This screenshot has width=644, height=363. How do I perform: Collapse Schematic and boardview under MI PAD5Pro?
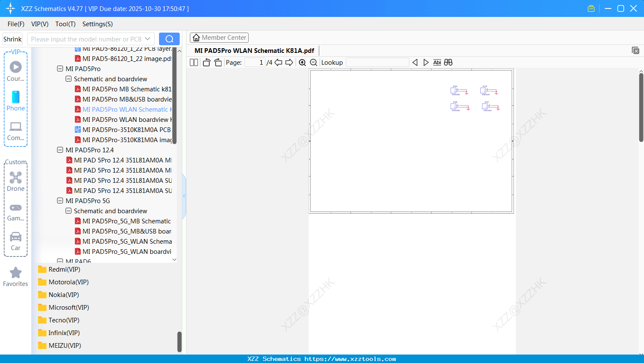click(69, 79)
